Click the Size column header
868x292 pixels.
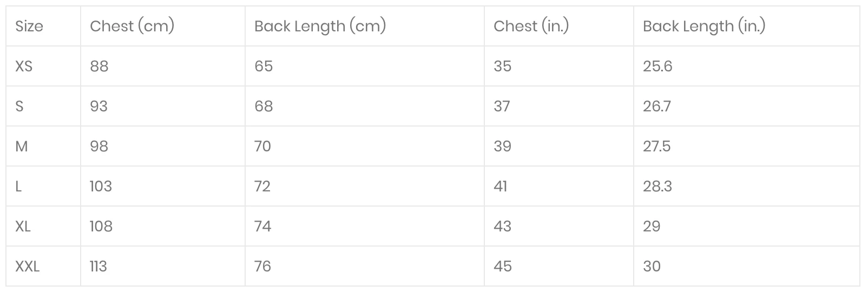pyautogui.click(x=29, y=26)
